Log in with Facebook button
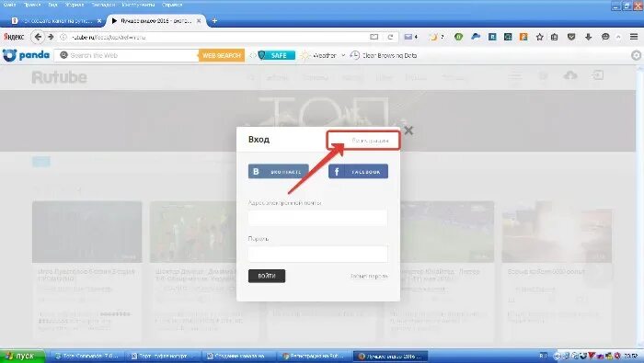The image size is (644, 363). tap(358, 172)
